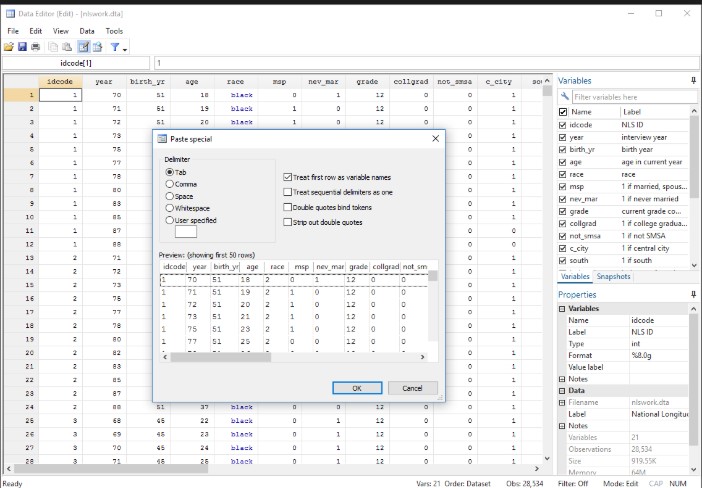The height and width of the screenshot is (488, 702).
Task: Pin the Variables panel
Action: click(x=693, y=81)
